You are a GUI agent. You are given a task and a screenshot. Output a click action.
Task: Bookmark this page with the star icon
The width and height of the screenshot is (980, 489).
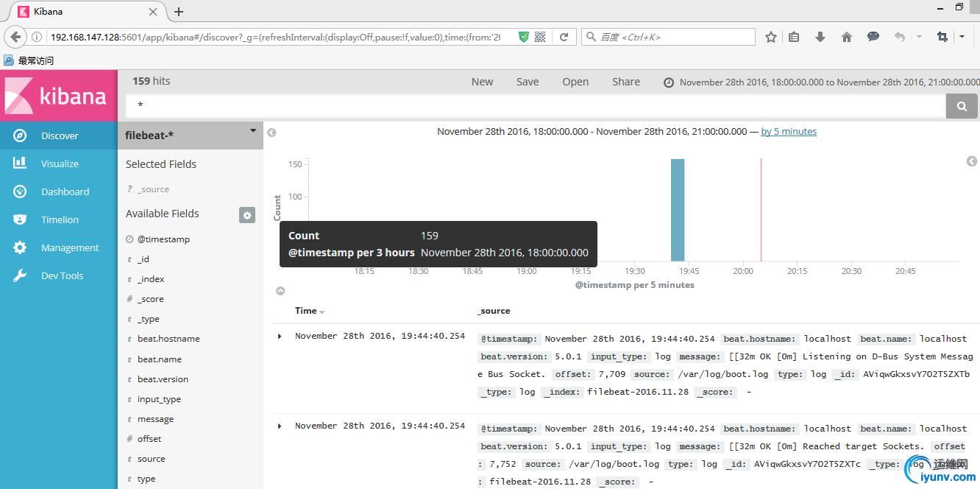(770, 37)
